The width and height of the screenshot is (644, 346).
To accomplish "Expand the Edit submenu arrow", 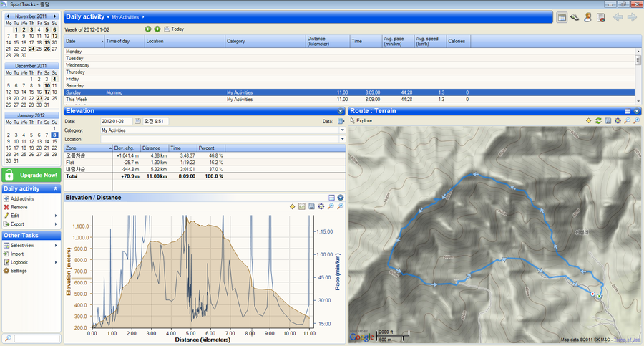I will tap(56, 216).
